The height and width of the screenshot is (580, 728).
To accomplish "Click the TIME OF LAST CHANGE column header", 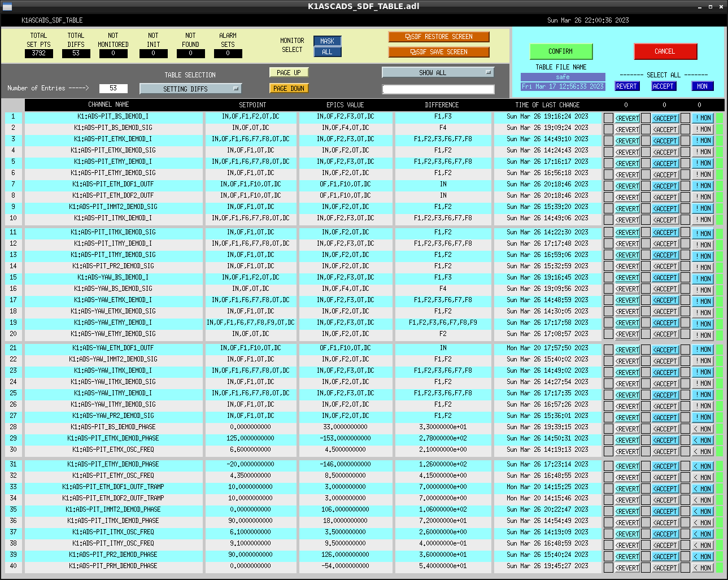I will pos(547,104).
